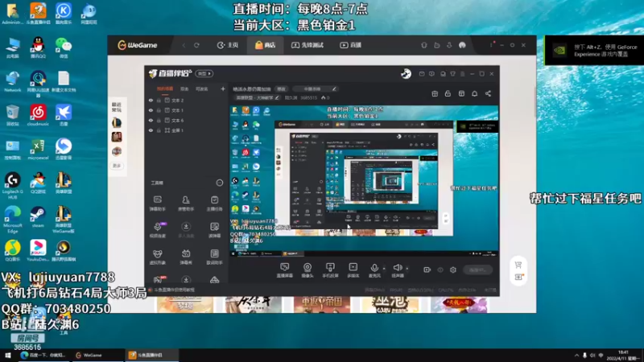
Task: Hide the 文本 1 layer with its eye icon
Action: [151, 110]
